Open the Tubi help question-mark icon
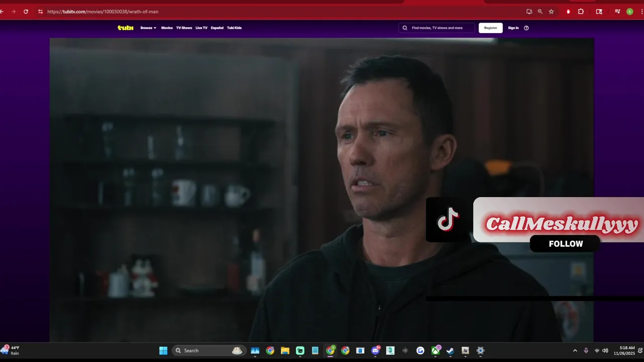The width and height of the screenshot is (644, 362). pyautogui.click(x=526, y=28)
